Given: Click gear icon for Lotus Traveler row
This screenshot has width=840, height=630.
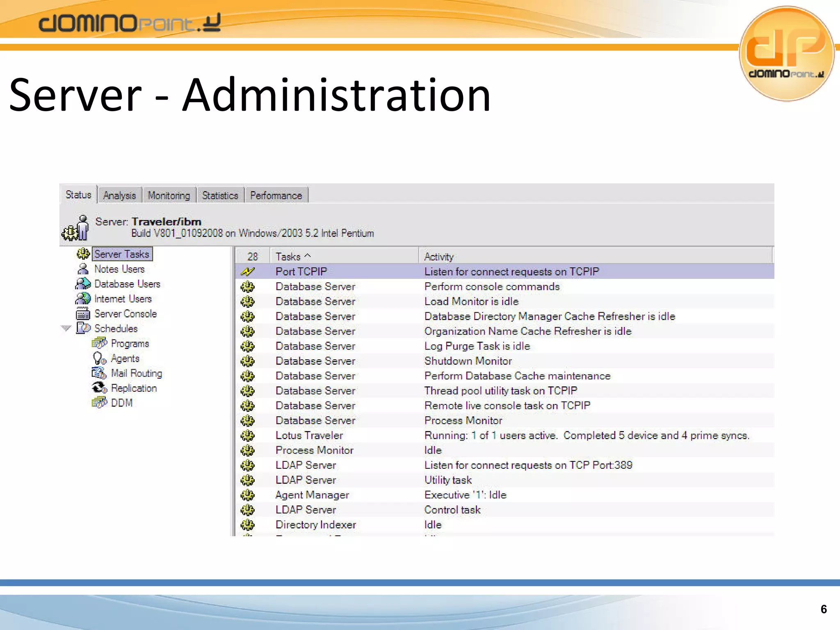Looking at the screenshot, I should point(247,435).
